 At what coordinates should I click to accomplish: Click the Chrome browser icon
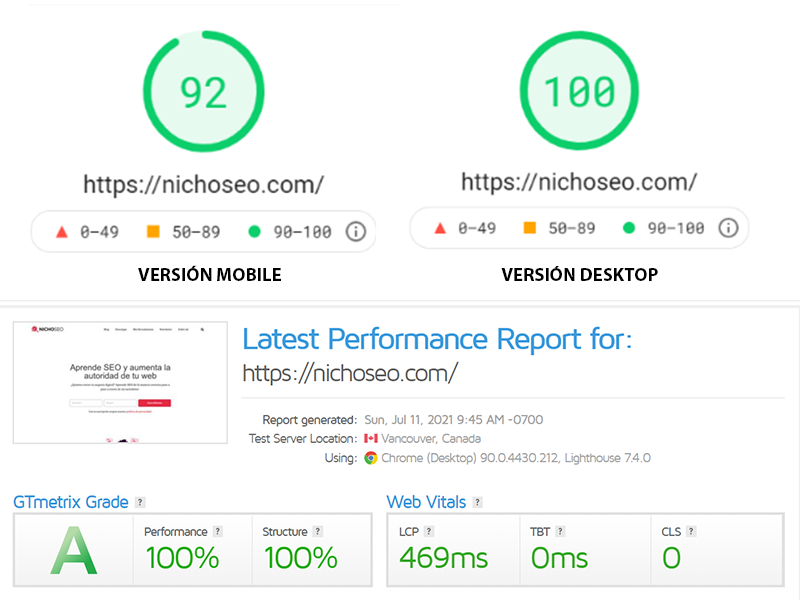click(x=371, y=458)
